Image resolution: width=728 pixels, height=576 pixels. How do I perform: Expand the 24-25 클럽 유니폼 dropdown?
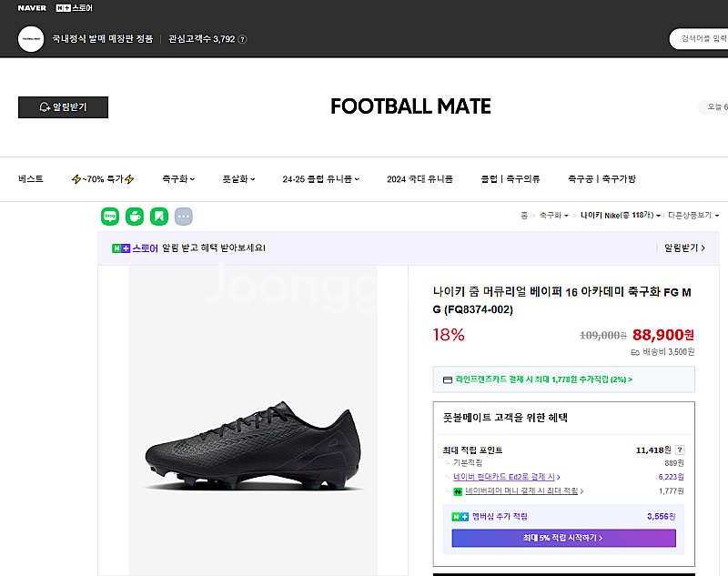[321, 179]
